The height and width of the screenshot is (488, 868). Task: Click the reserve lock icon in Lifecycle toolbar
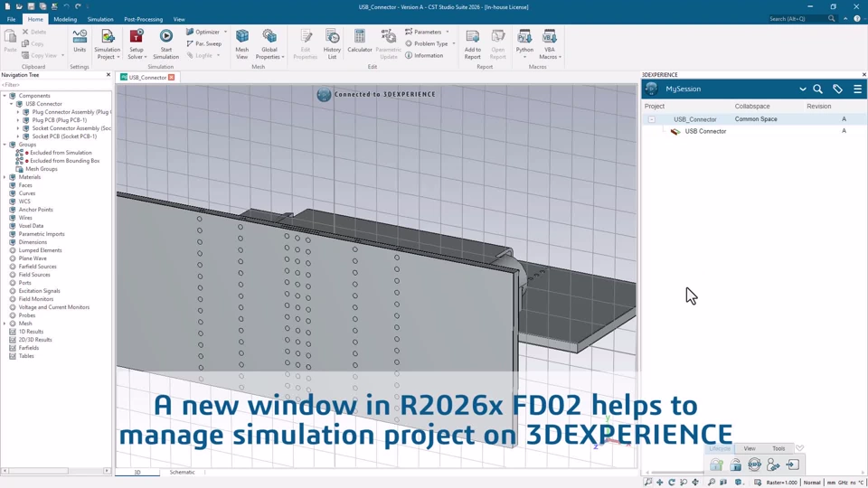point(716,465)
